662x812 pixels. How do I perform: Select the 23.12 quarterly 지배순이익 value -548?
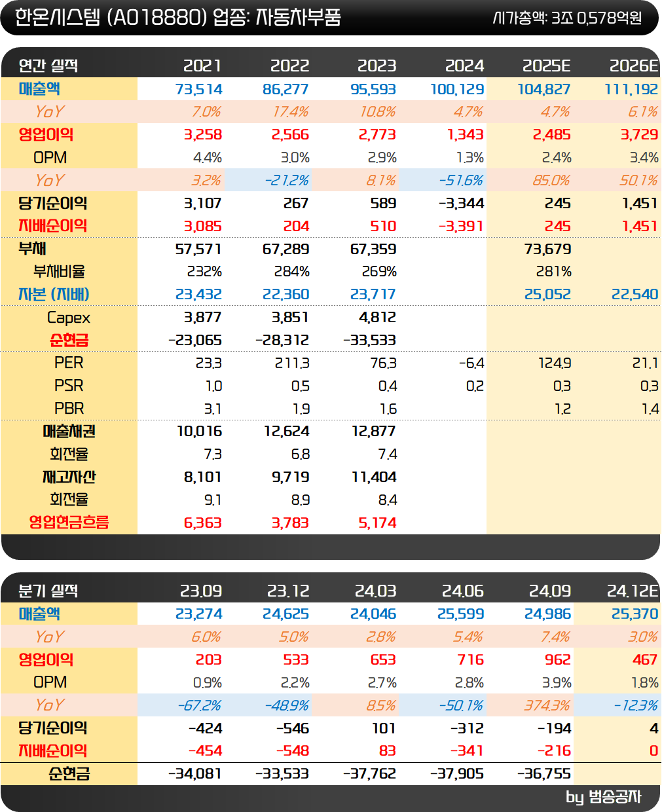click(x=292, y=751)
